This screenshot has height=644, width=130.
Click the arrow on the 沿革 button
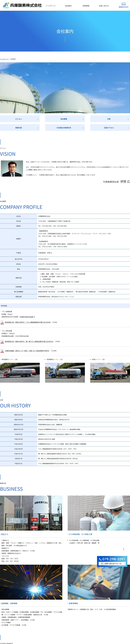tap(128, 119)
